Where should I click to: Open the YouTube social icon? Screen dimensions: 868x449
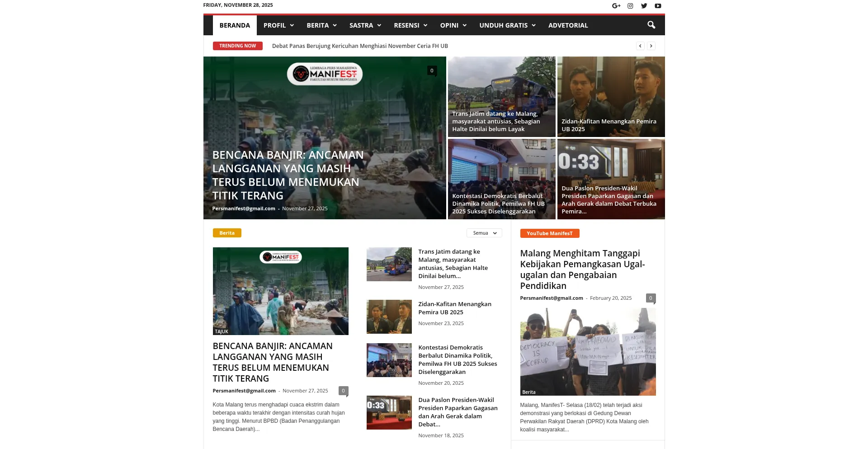[658, 6]
